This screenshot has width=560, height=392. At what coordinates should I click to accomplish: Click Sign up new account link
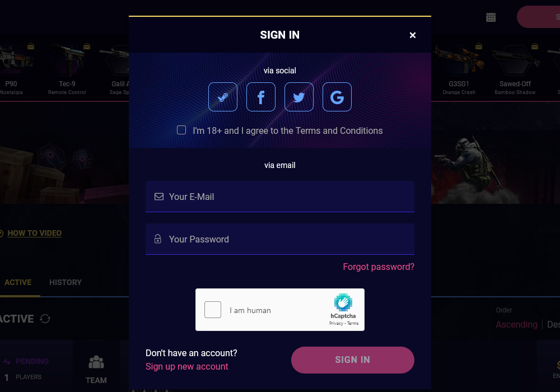(x=187, y=366)
